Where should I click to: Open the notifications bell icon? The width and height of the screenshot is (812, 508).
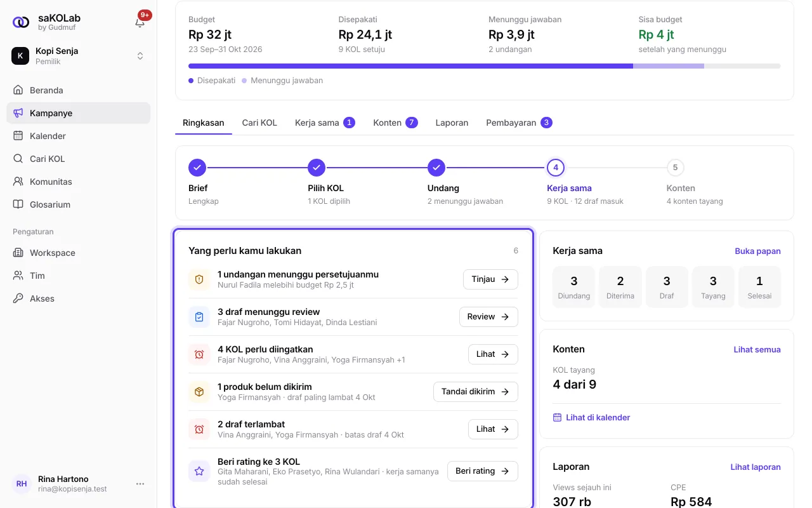[140, 22]
